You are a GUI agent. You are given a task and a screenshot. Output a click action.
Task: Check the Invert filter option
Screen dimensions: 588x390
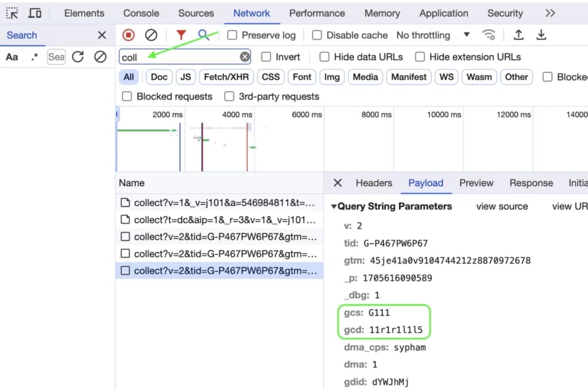266,57
